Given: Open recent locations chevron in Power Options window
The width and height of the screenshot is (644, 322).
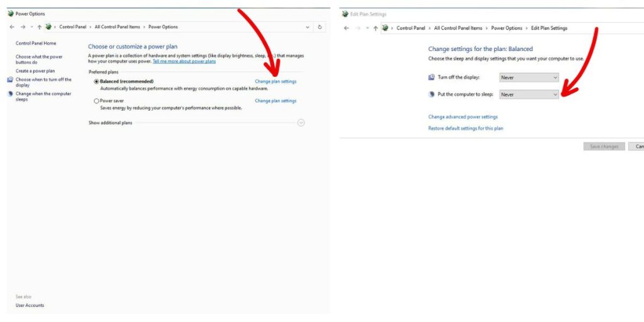Looking at the screenshot, I should point(31,27).
